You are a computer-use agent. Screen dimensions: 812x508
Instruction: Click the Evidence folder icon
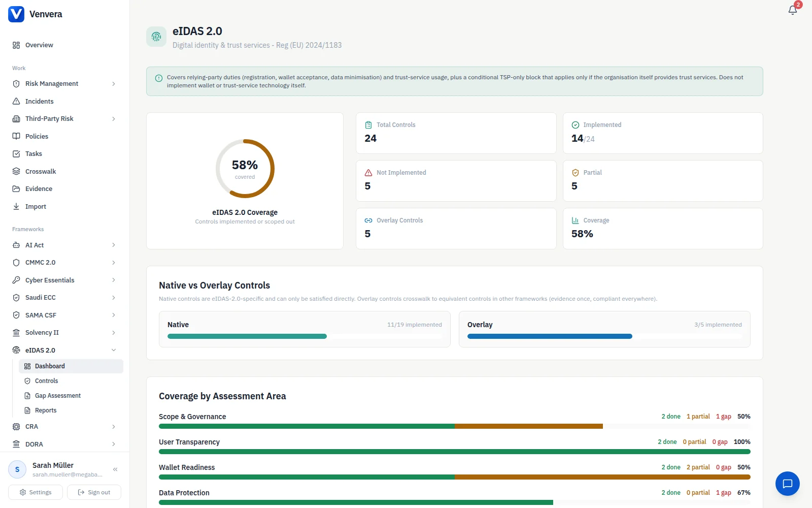coord(16,189)
